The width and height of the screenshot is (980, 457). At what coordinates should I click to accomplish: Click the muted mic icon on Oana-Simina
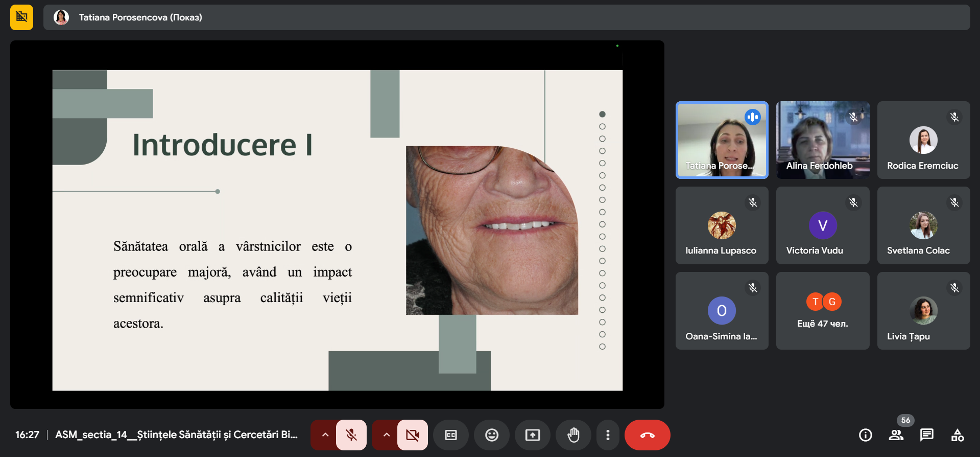click(x=753, y=288)
